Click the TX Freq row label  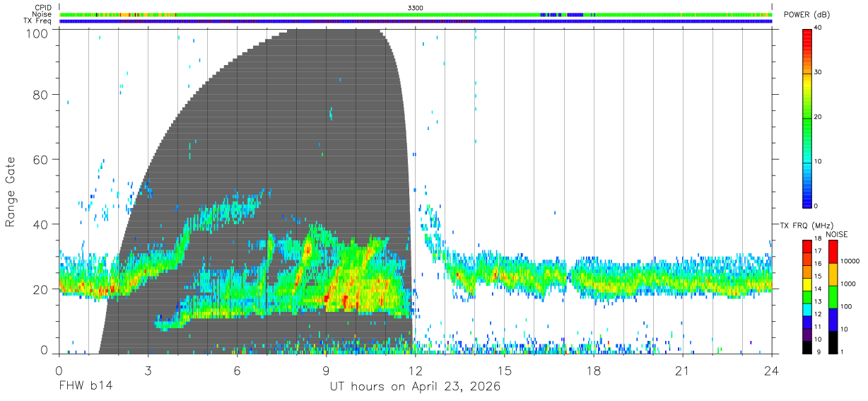38,21
